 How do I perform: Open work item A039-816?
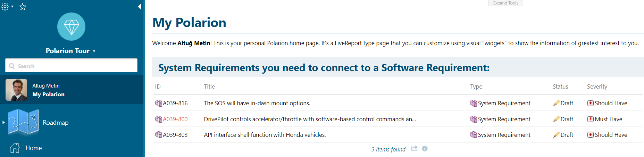(175, 103)
